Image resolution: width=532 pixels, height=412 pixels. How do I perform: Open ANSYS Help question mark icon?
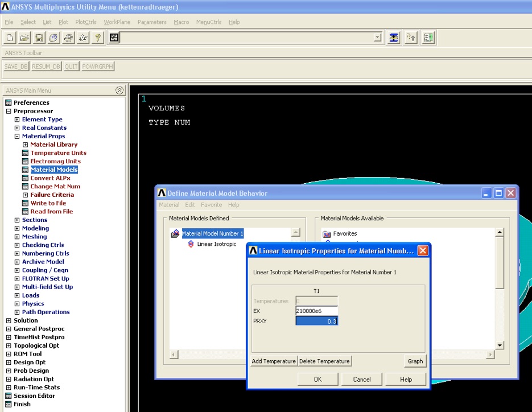click(98, 38)
